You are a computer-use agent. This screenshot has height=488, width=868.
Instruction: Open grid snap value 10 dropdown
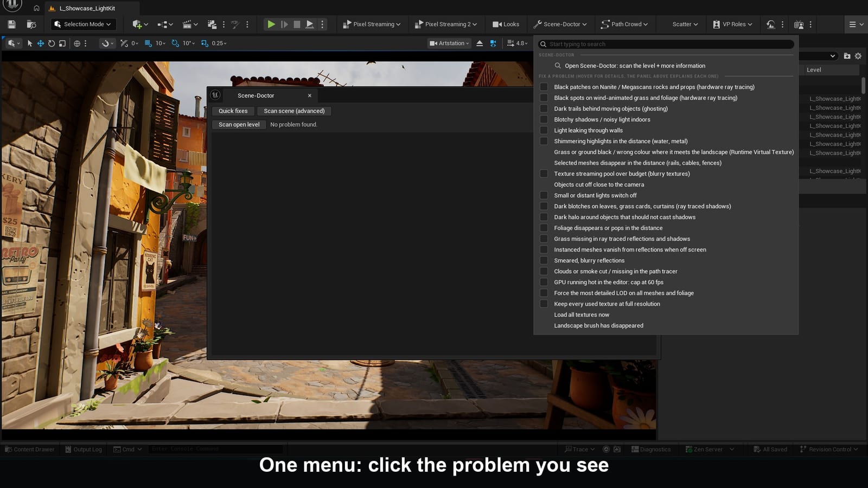click(x=161, y=43)
